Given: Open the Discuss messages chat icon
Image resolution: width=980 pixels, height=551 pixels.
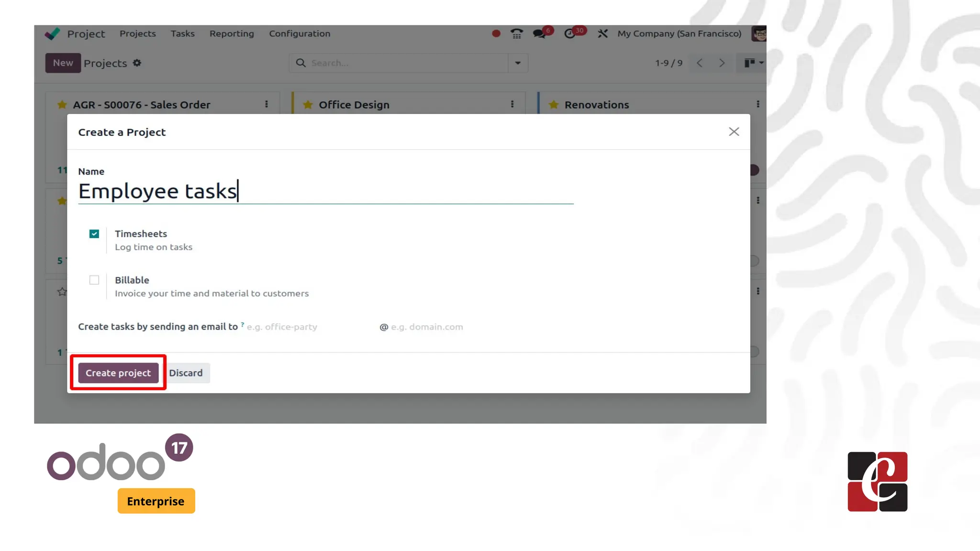Looking at the screenshot, I should 540,33.
